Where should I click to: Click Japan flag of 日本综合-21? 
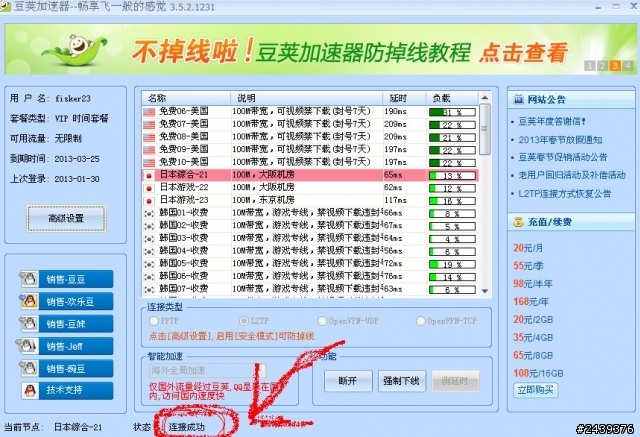149,175
